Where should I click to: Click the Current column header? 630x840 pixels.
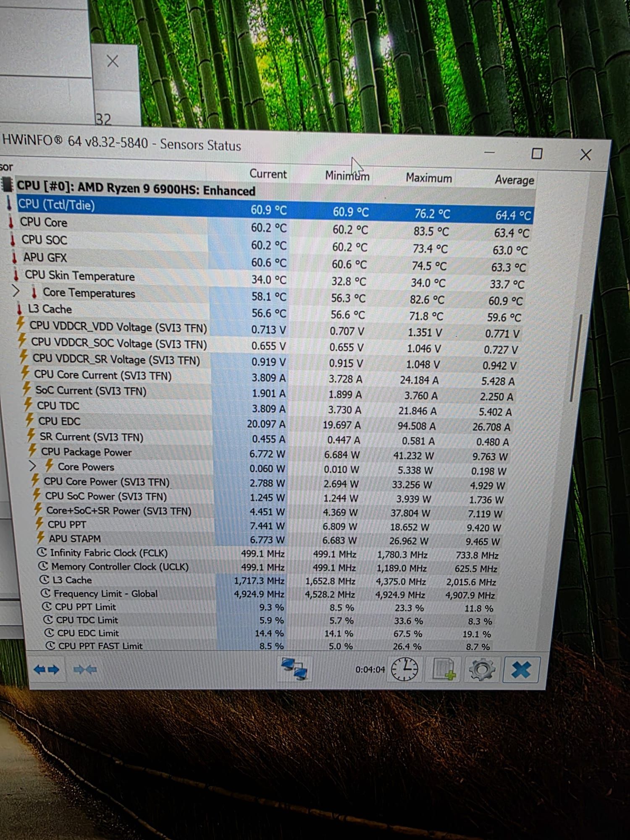(x=268, y=174)
